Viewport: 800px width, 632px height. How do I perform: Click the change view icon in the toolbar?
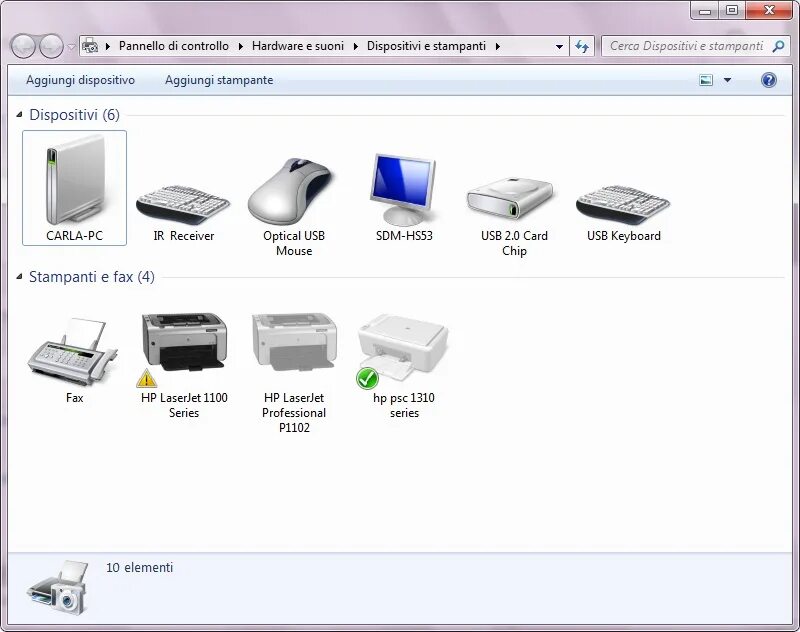click(706, 80)
